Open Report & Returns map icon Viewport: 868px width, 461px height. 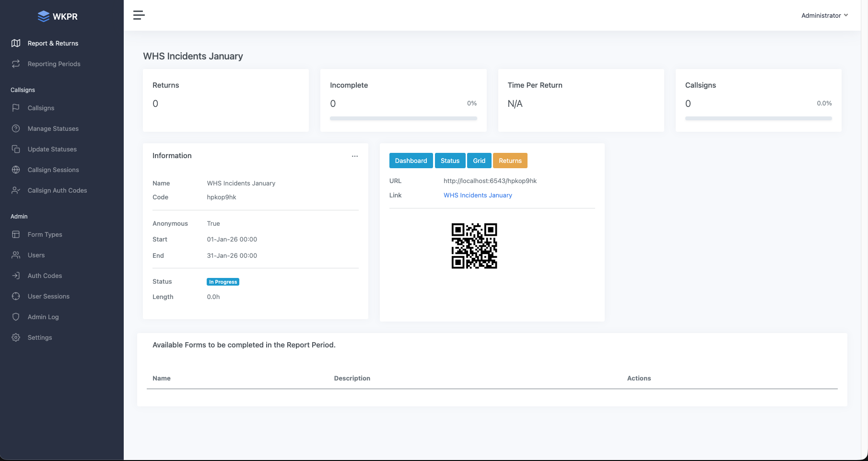tap(16, 43)
